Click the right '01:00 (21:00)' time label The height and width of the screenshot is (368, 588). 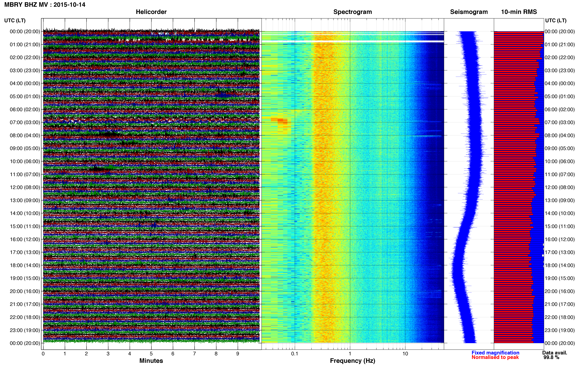coord(560,45)
